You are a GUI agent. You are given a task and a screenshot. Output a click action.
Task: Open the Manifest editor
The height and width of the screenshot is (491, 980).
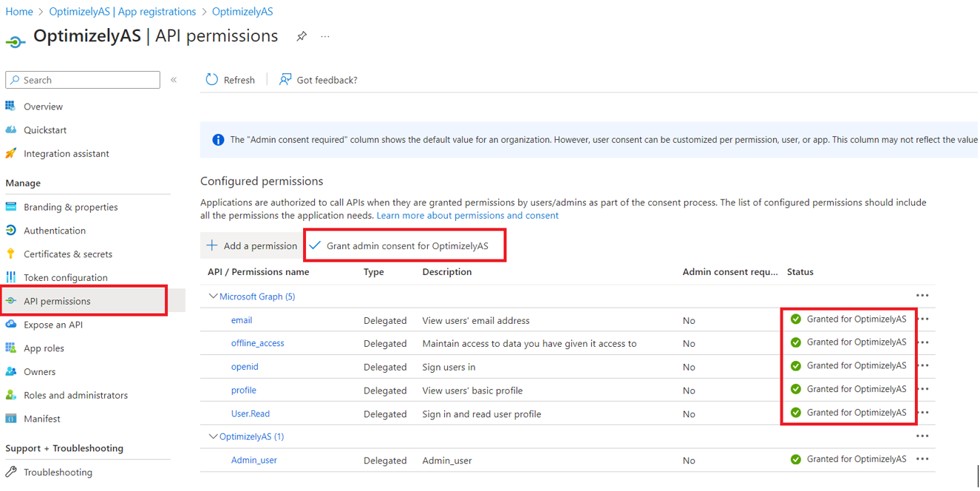[42, 419]
